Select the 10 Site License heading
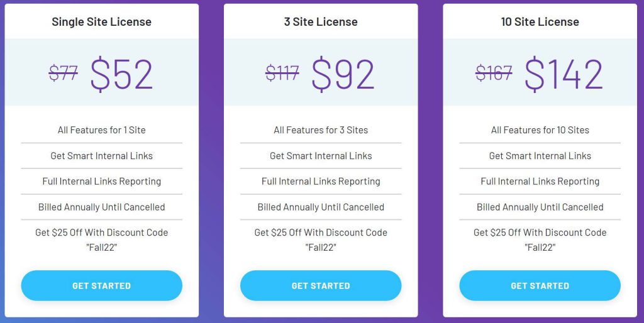Image resolution: width=644 pixels, height=323 pixels. (540, 22)
